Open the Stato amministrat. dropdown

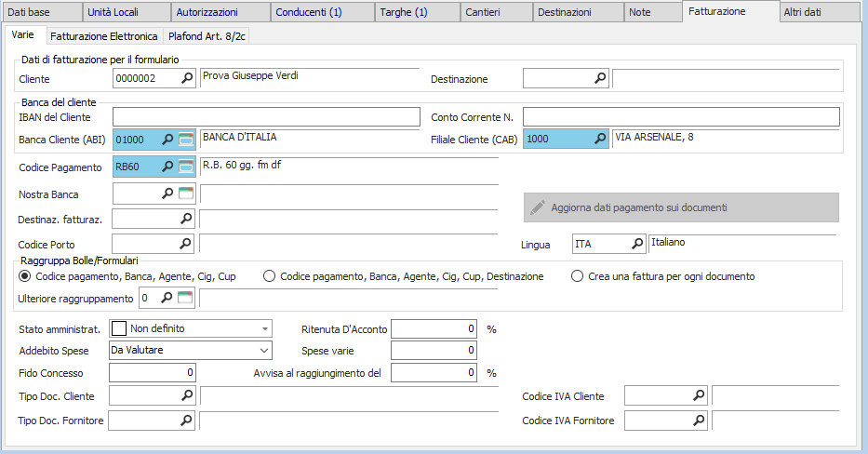265,328
